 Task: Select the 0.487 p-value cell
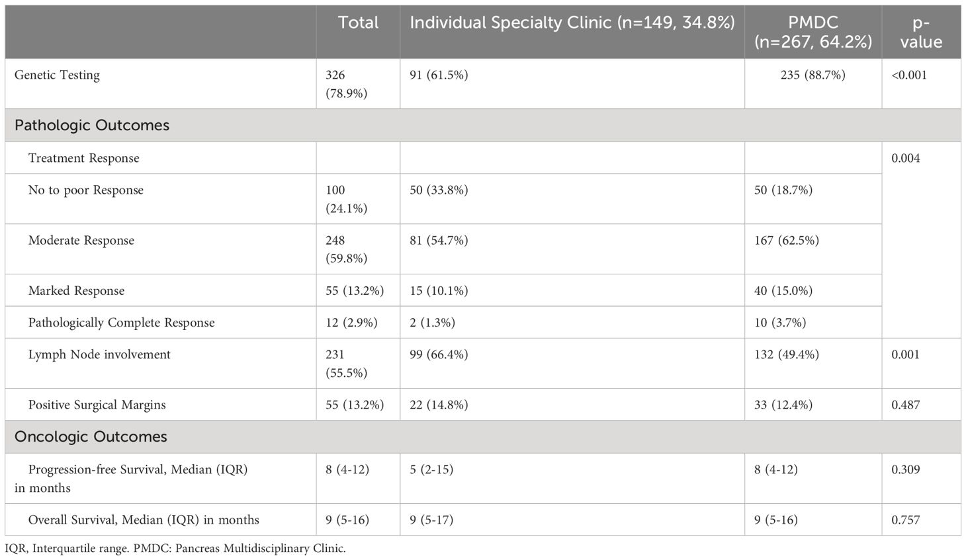pyautogui.click(x=906, y=405)
